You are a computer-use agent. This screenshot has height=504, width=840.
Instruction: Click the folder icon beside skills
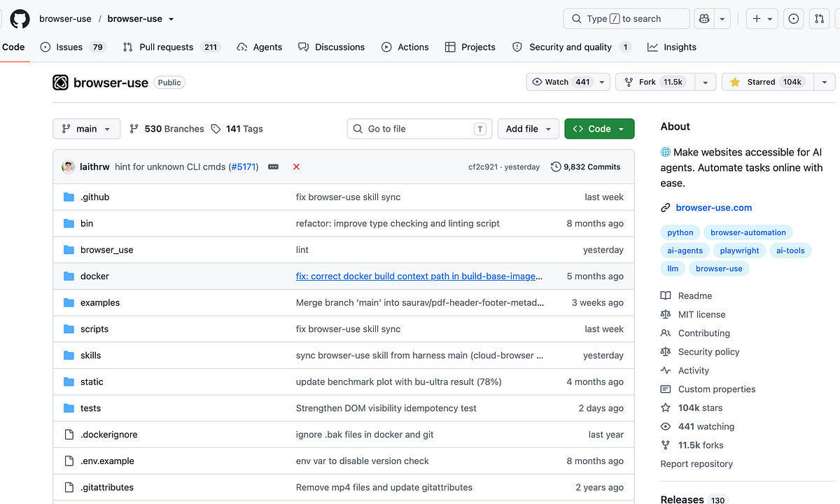[69, 355]
